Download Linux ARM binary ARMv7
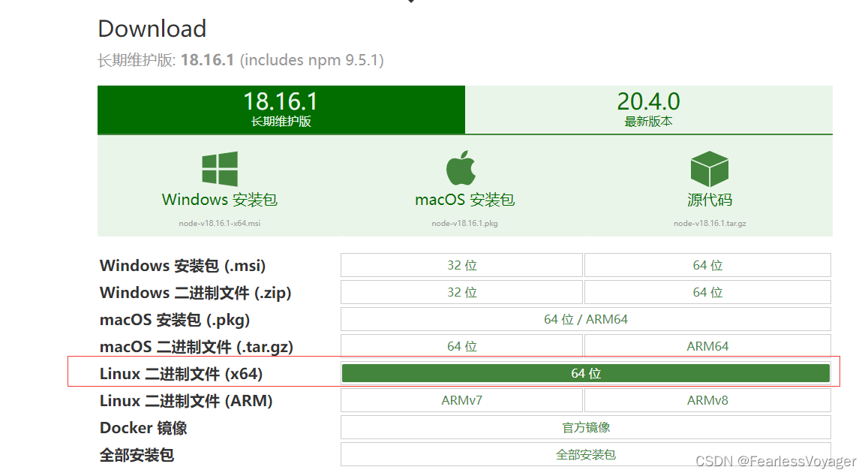868x476 pixels. (x=461, y=400)
